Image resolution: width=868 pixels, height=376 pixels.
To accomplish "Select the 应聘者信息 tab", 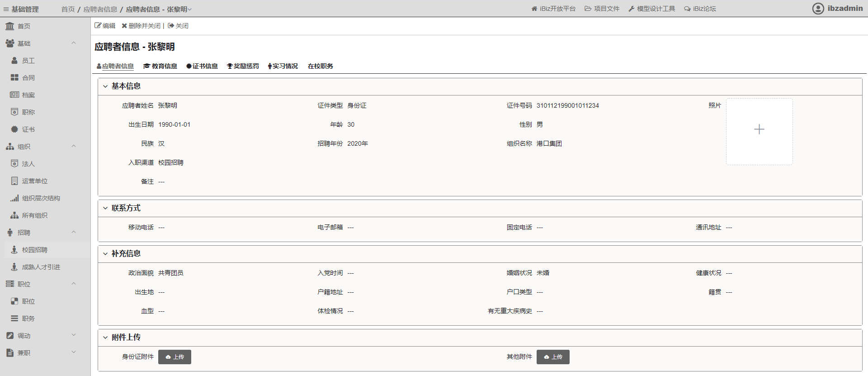I will [x=115, y=66].
